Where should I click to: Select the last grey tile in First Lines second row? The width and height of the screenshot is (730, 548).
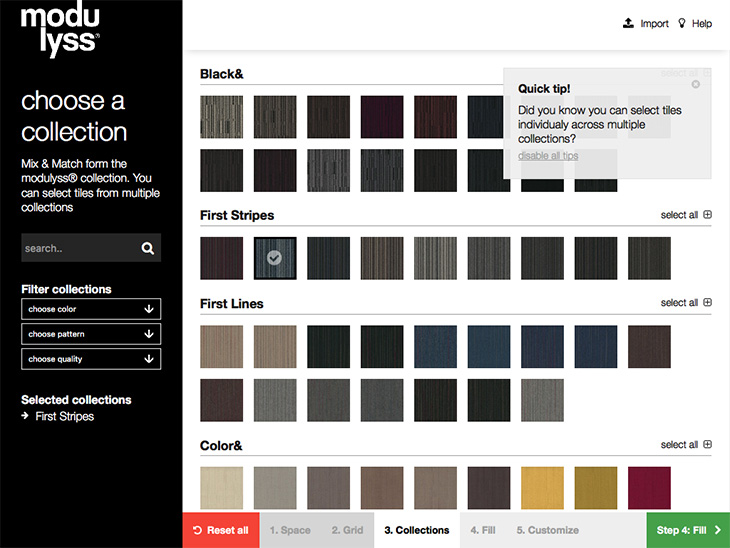tap(542, 400)
